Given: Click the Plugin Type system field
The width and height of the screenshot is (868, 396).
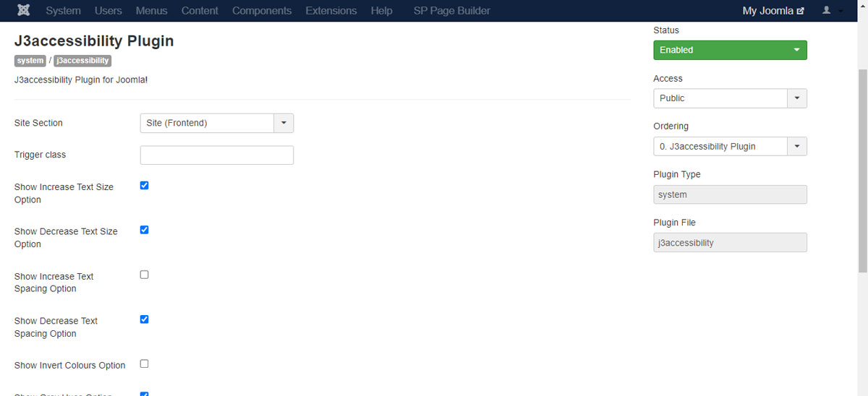Looking at the screenshot, I should click(x=730, y=195).
